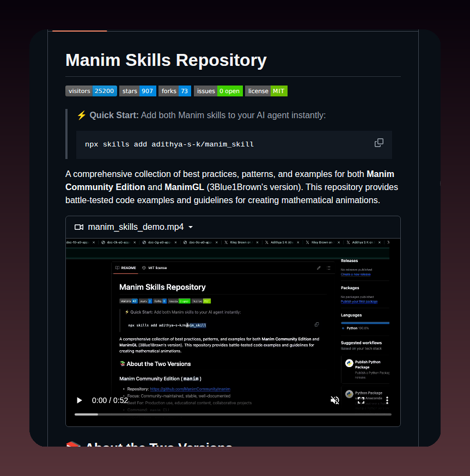Click the pencil edit icon inside video
Image resolution: width=470 pixels, height=476 pixels.
(x=319, y=268)
